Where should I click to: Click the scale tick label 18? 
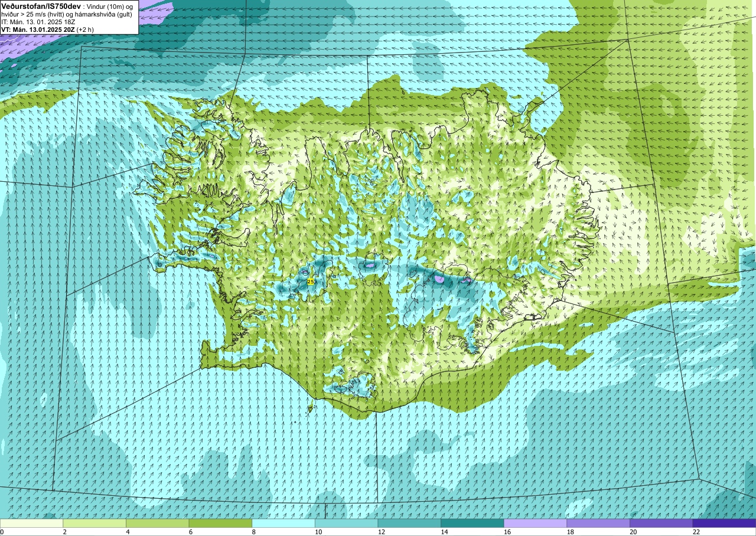(x=570, y=532)
